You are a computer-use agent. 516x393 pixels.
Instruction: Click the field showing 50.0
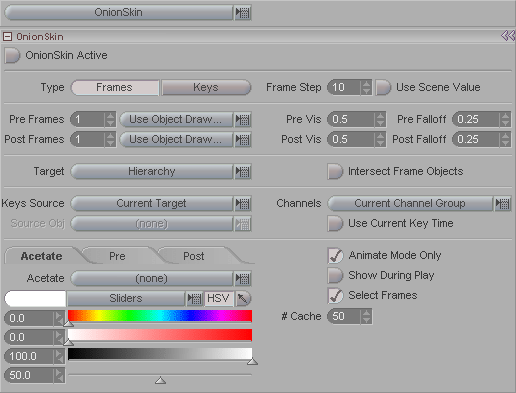click(x=29, y=375)
